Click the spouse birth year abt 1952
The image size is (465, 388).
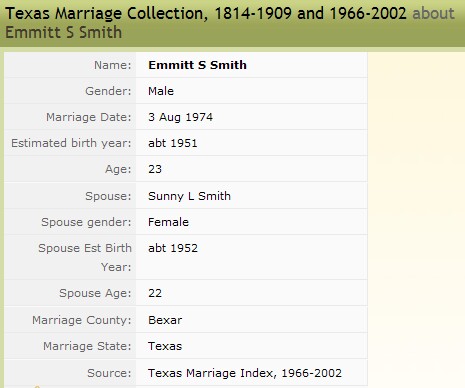173,248
